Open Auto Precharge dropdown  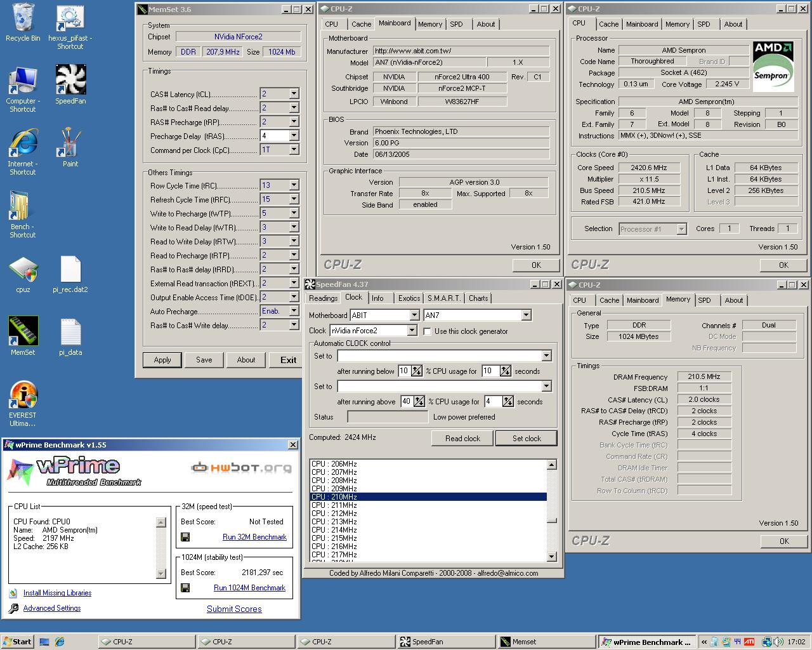294,311
